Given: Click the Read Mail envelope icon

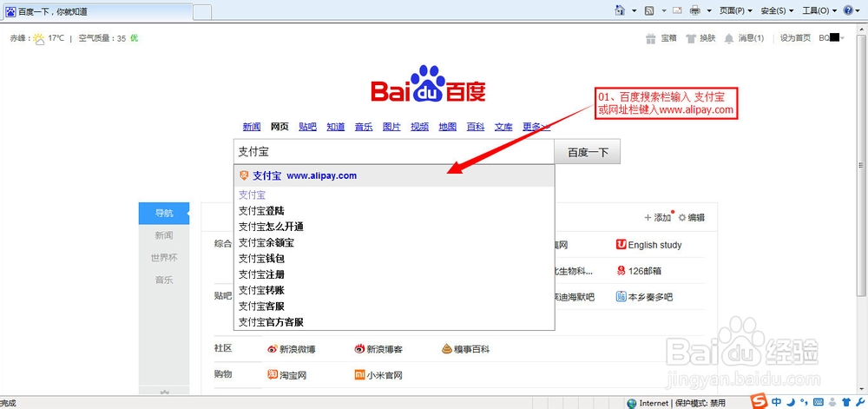Looking at the screenshot, I should [x=678, y=10].
